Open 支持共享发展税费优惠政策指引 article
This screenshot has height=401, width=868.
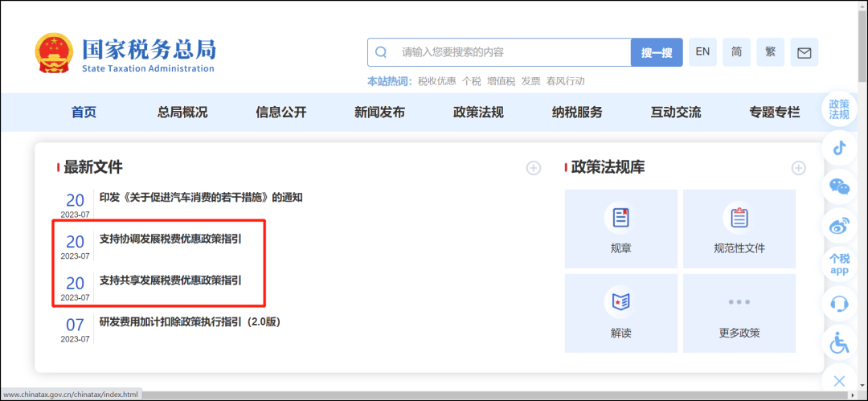(170, 280)
